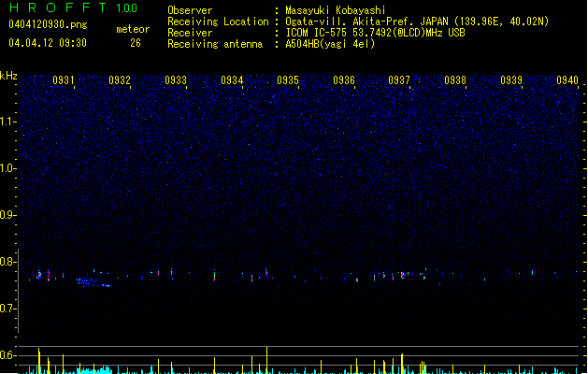
Task: Click the HROFFT 1.0.0 title text
Action: (73, 7)
